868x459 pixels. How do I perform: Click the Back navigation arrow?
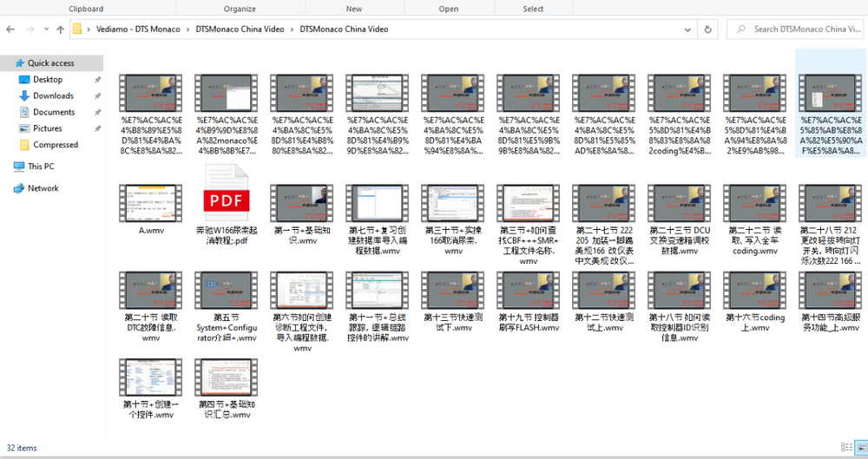tap(10, 29)
